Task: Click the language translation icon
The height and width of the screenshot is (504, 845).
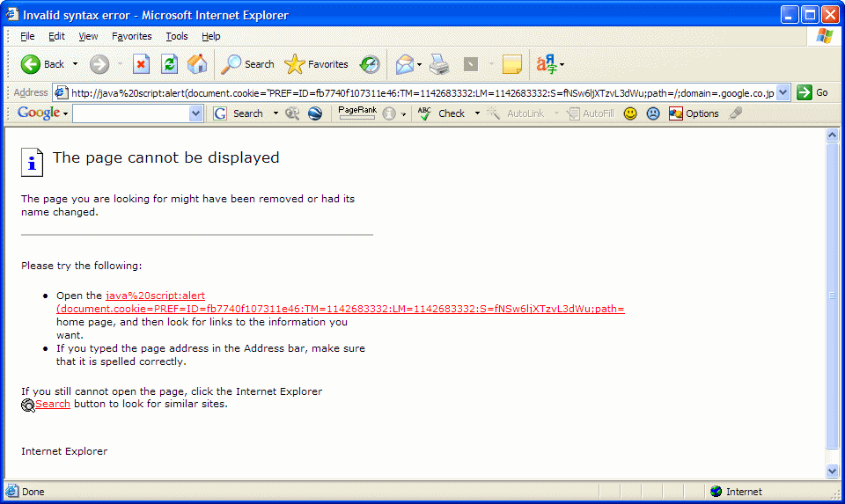Action: coord(546,64)
